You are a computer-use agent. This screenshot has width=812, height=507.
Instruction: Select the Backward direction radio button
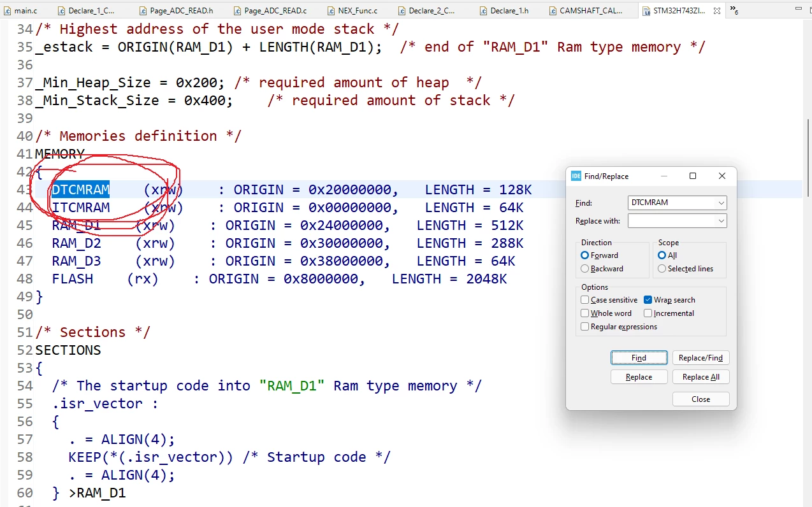click(x=585, y=269)
